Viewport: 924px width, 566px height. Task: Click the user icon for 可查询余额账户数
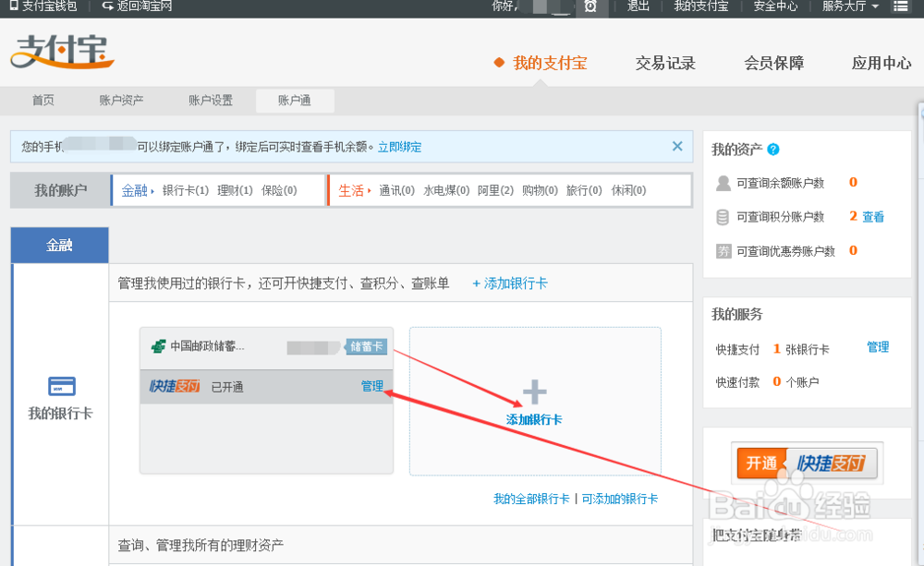pos(723,183)
